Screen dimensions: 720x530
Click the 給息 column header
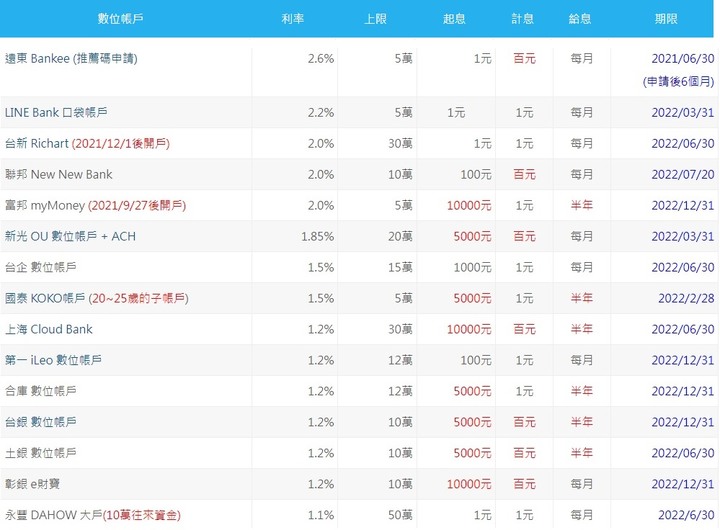(580, 19)
